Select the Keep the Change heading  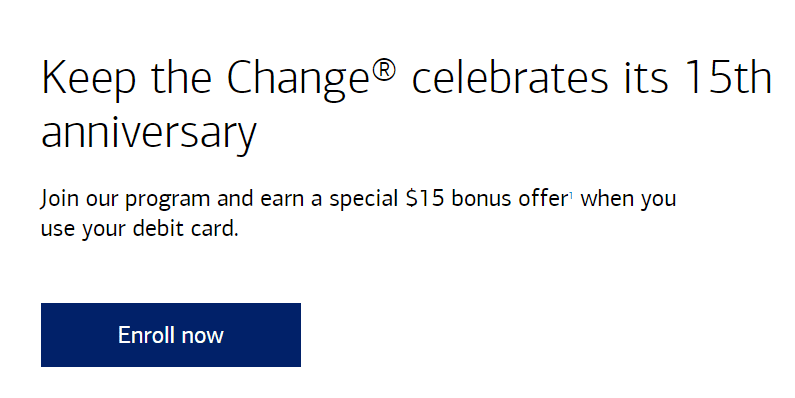406,105
